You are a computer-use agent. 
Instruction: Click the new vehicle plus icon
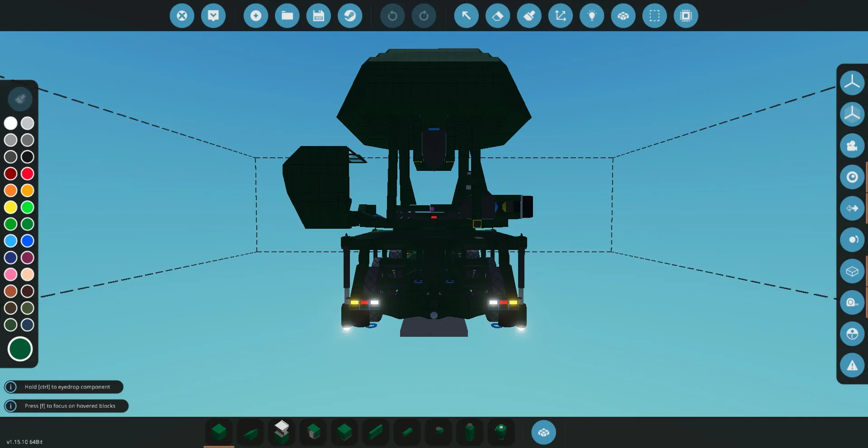(256, 16)
